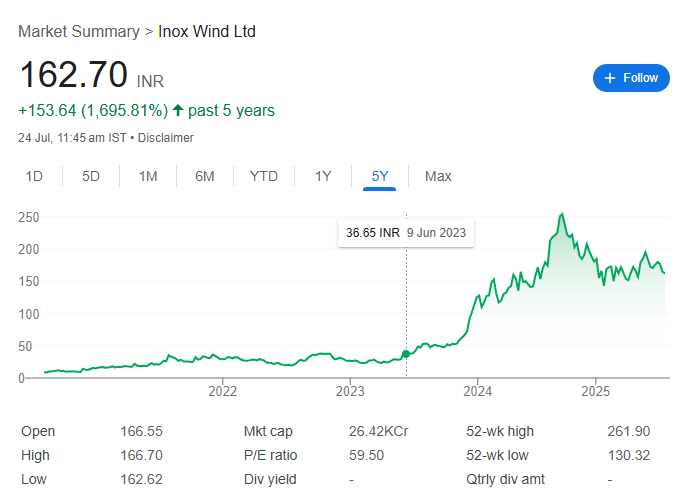Click the Follow button

(631, 78)
